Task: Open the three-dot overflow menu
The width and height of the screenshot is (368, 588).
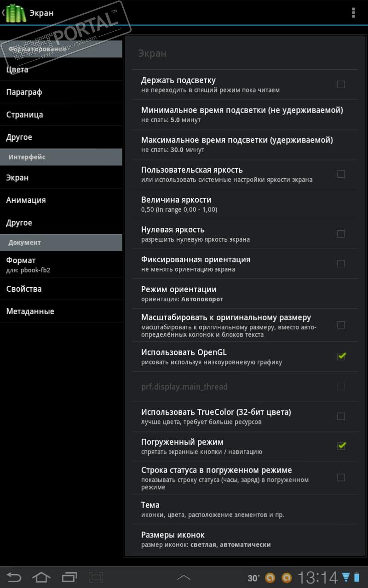Action: pyautogui.click(x=353, y=13)
